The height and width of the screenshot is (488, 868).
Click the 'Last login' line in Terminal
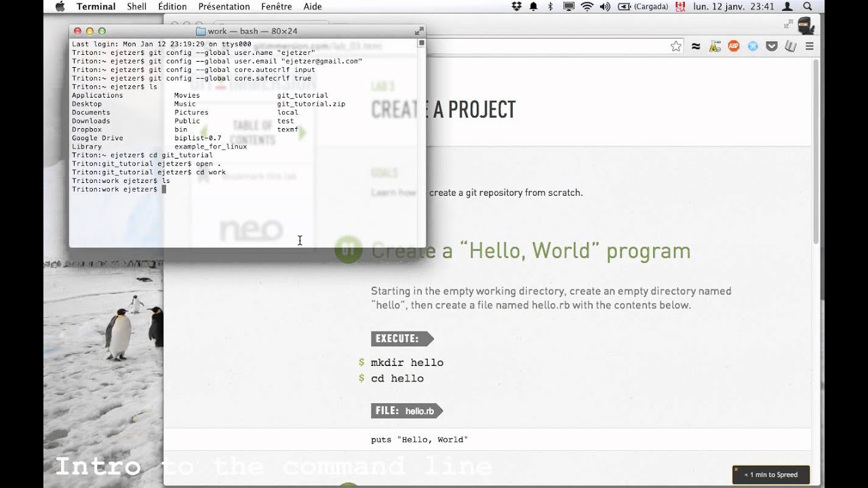pyautogui.click(x=161, y=44)
